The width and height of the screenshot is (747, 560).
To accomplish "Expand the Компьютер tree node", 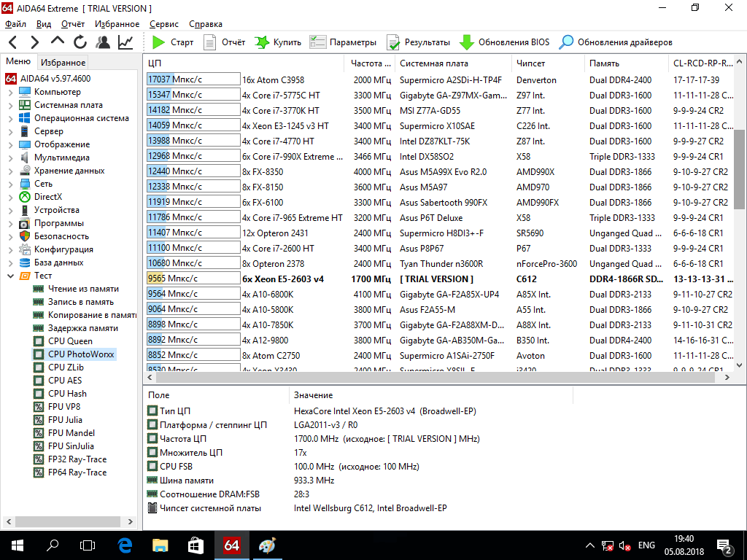I will (10, 92).
